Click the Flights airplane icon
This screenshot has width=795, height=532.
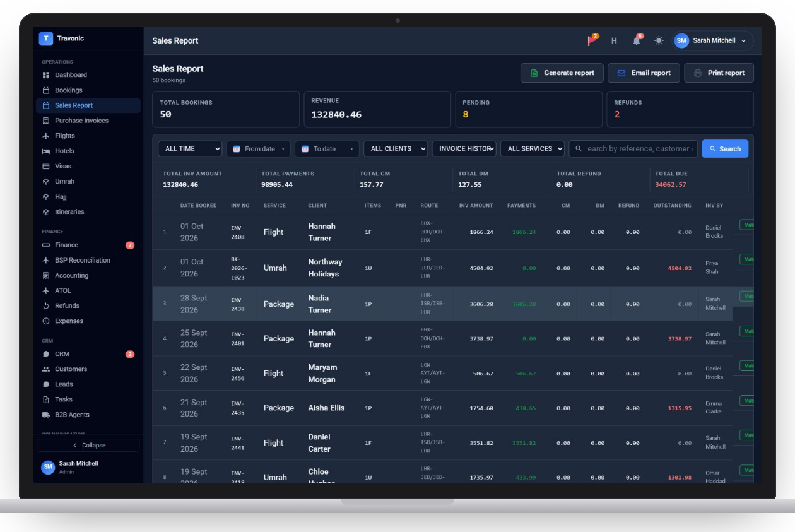46,136
